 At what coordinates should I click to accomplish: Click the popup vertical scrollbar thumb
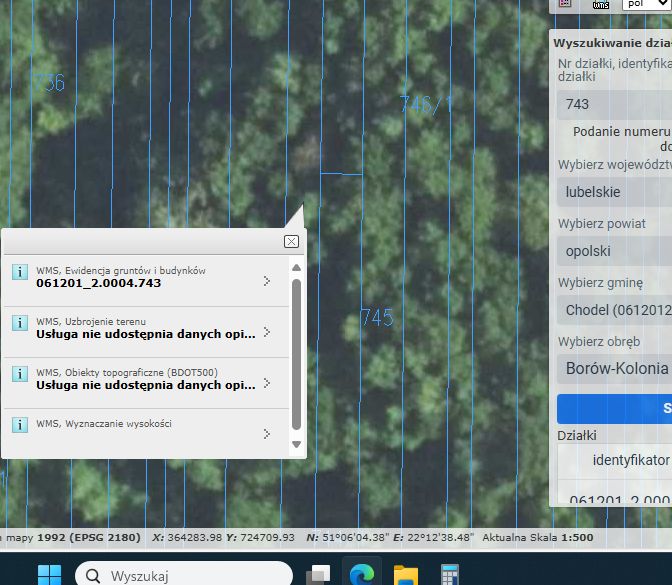click(x=296, y=354)
